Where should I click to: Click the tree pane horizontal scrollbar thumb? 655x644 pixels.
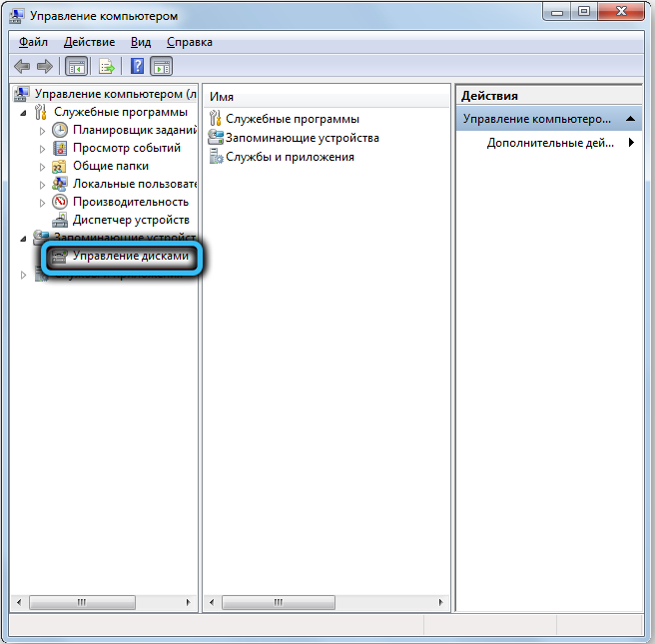coord(82,602)
